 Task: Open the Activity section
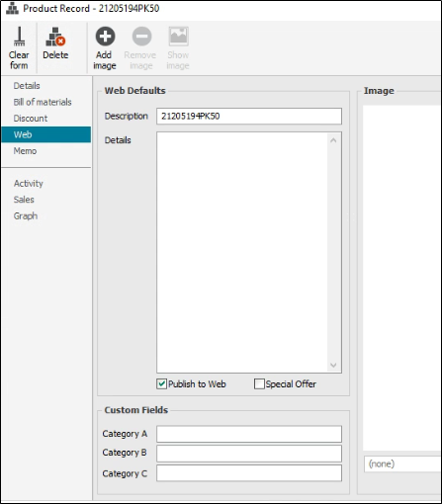tap(29, 184)
